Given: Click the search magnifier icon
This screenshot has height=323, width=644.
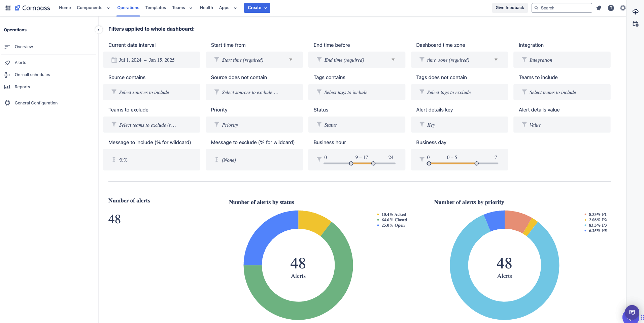Looking at the screenshot, I should point(536,8).
